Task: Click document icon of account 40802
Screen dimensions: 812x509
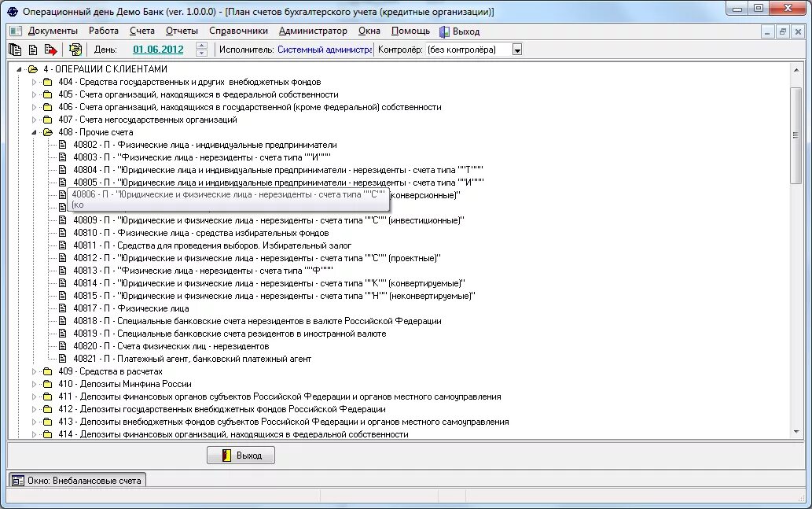Action: click(63, 145)
